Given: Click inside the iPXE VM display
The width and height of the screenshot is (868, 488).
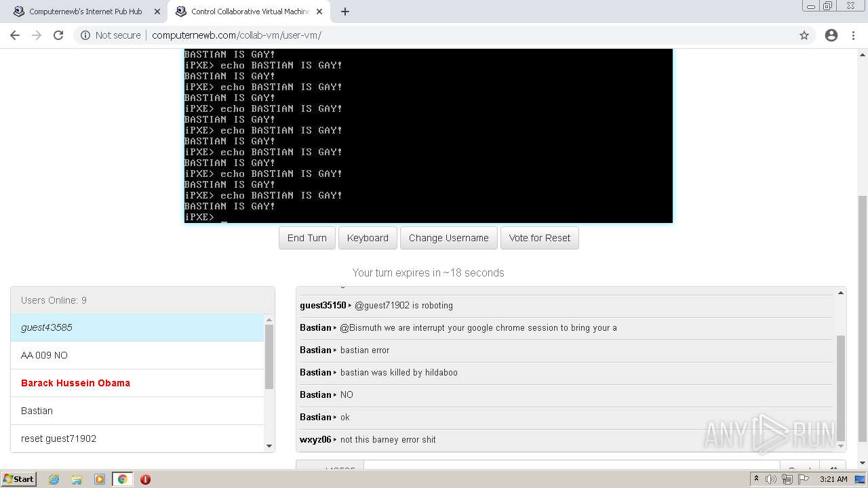Looking at the screenshot, I should (429, 136).
